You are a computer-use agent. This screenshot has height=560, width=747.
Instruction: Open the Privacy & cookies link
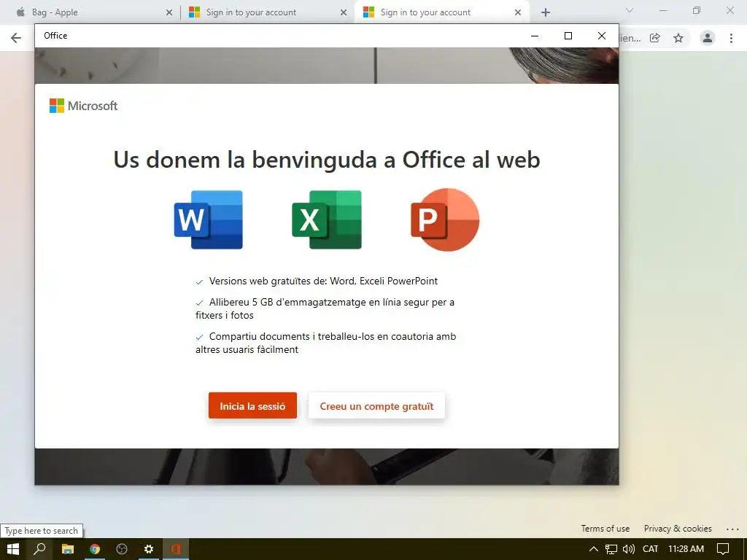coord(678,529)
